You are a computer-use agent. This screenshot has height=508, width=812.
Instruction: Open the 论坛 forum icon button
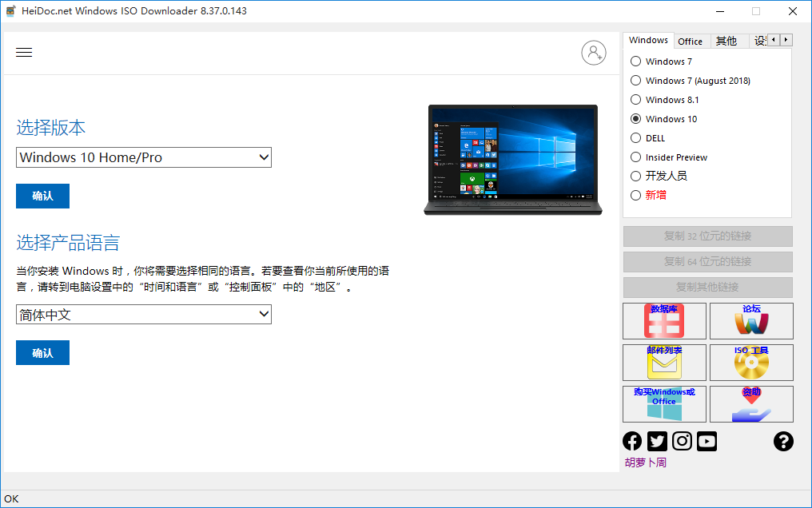click(751, 321)
